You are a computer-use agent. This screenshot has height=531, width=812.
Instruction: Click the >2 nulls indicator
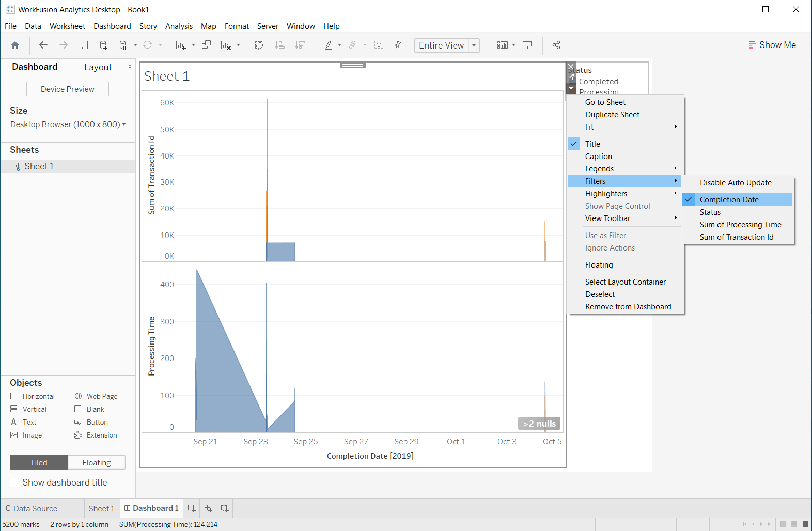[539, 424]
